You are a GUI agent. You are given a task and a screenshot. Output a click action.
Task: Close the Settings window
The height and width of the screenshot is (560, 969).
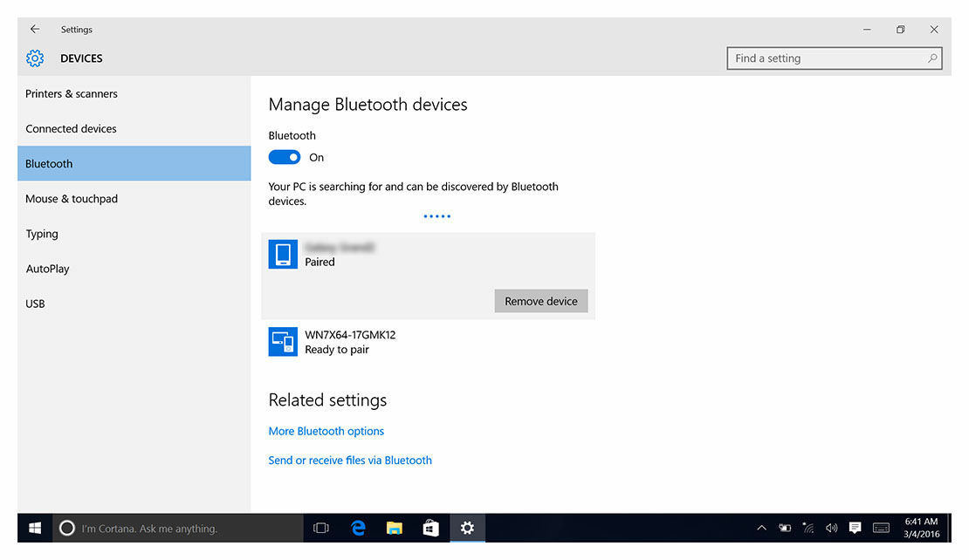coord(934,29)
